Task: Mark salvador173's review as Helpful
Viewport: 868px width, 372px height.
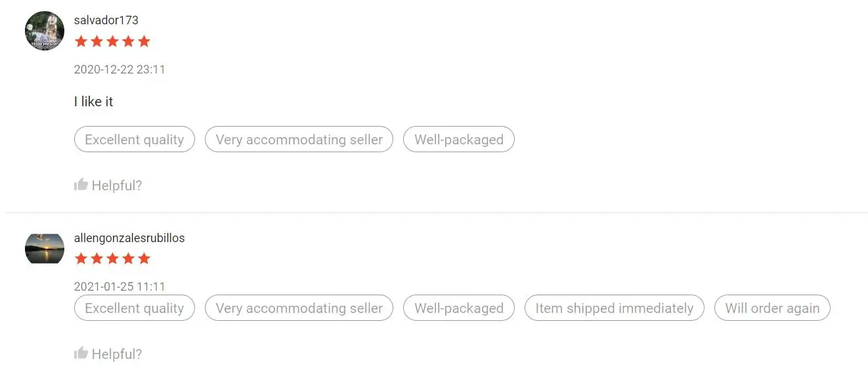Action: point(116,186)
